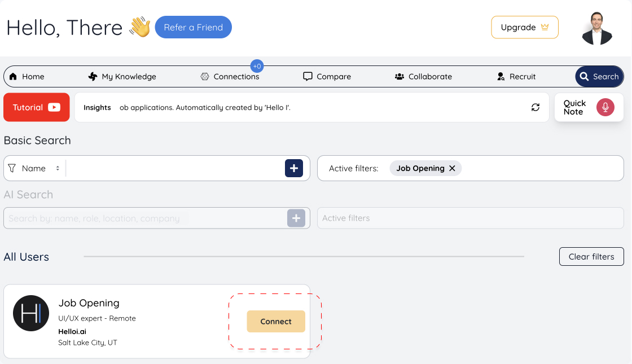Image resolution: width=632 pixels, height=364 pixels.
Task: Refresh the Insights feed
Action: 535,107
